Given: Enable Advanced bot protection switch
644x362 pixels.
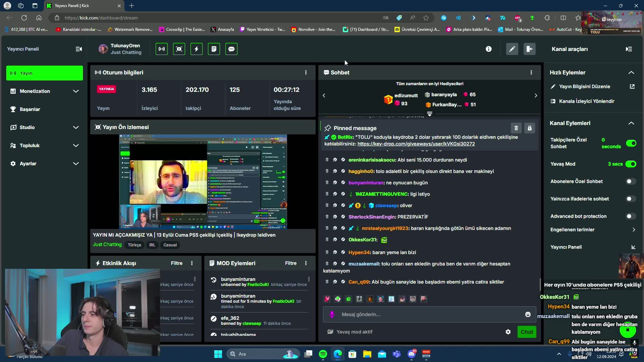Looking at the screenshot, I should (631, 216).
